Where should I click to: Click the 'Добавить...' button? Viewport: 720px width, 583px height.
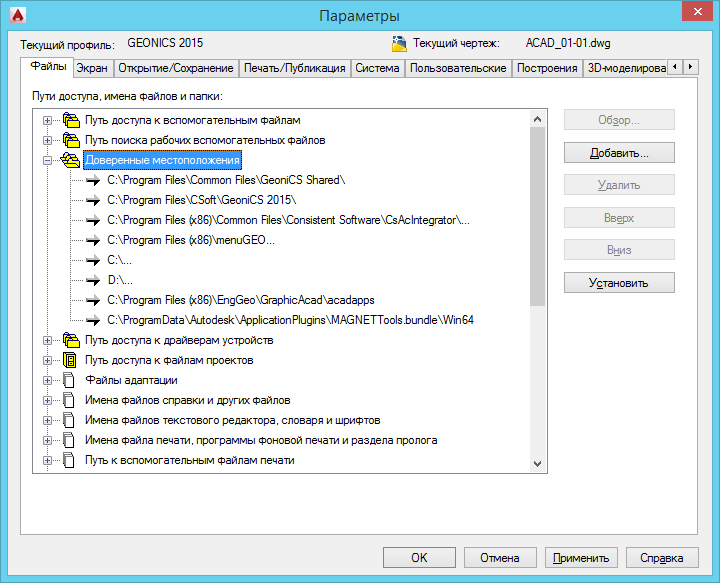tap(619, 152)
